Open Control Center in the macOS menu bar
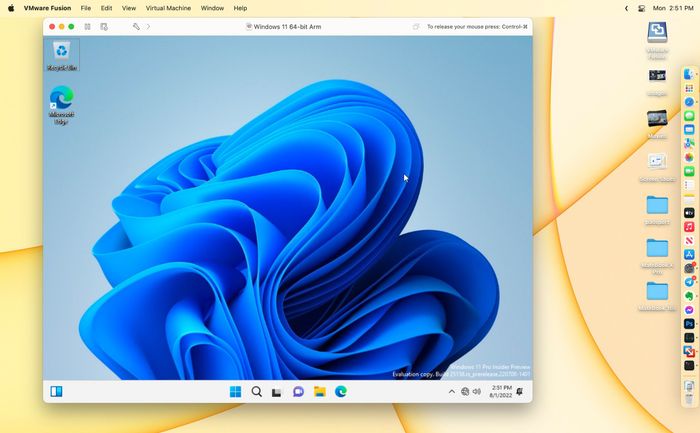 (x=642, y=8)
